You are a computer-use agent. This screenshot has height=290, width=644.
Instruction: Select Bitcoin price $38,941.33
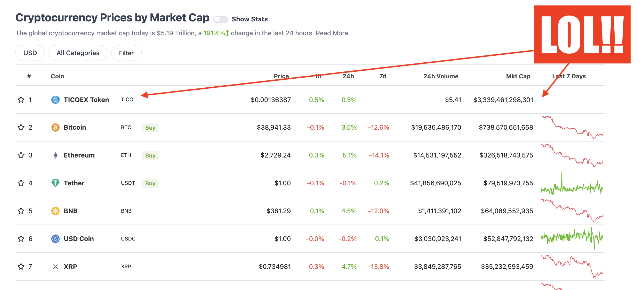click(x=274, y=127)
